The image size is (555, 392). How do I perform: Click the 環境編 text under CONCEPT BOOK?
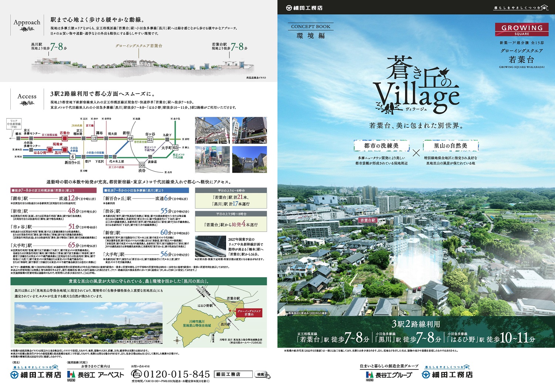point(311,36)
